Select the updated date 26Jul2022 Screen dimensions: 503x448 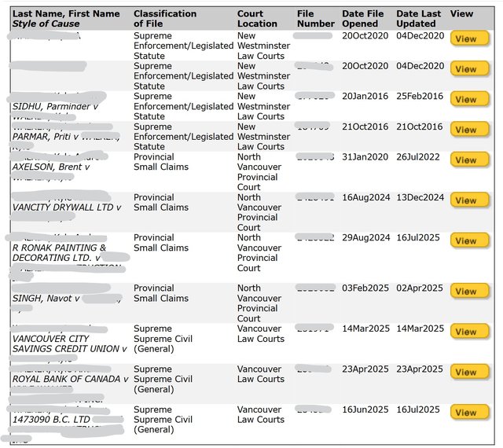(418, 157)
